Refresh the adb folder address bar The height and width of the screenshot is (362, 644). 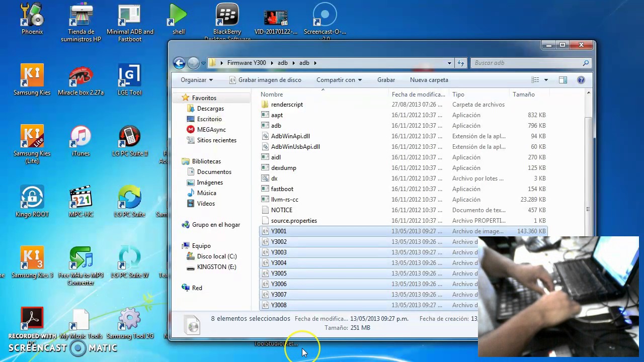click(460, 63)
